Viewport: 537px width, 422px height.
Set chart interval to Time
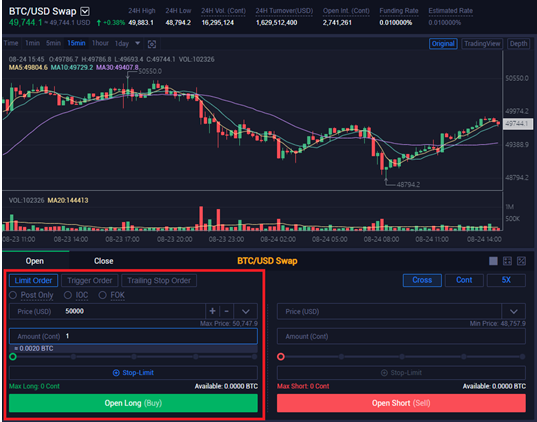pyautogui.click(x=11, y=43)
